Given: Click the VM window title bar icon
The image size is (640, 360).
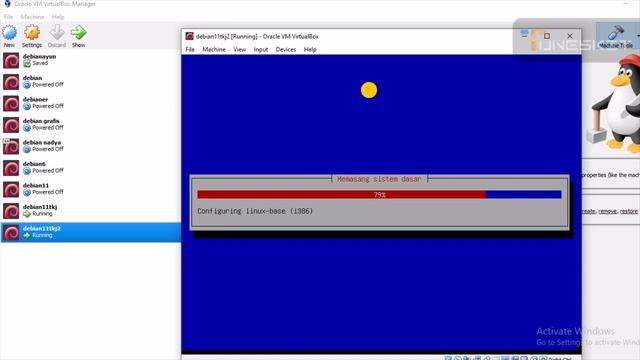Looking at the screenshot, I should 189,36.
